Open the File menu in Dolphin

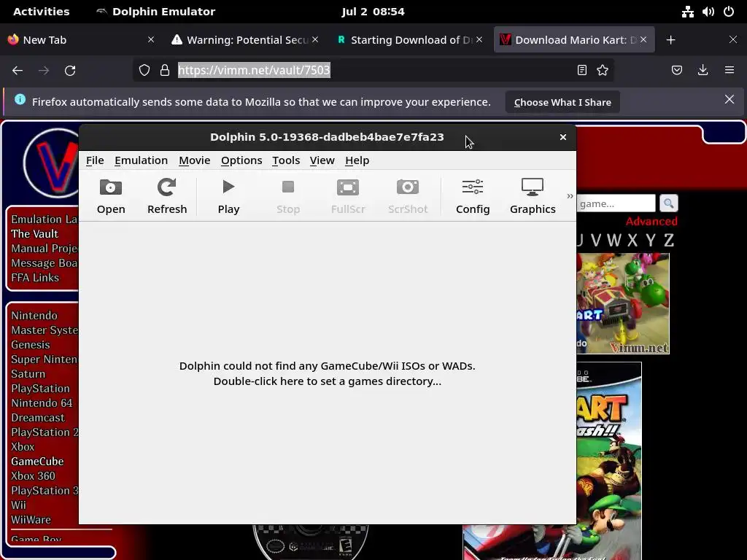[95, 160]
